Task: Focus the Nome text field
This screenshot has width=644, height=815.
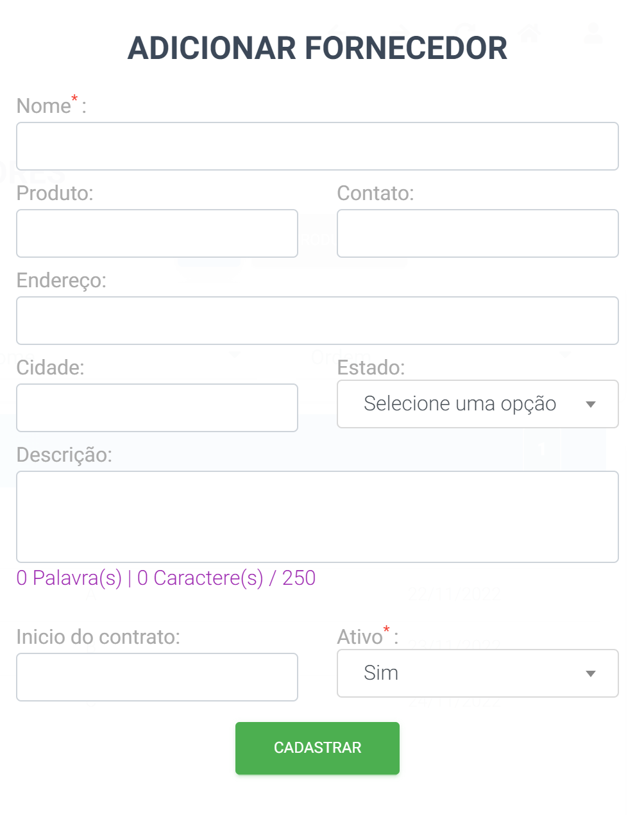Action: click(318, 146)
